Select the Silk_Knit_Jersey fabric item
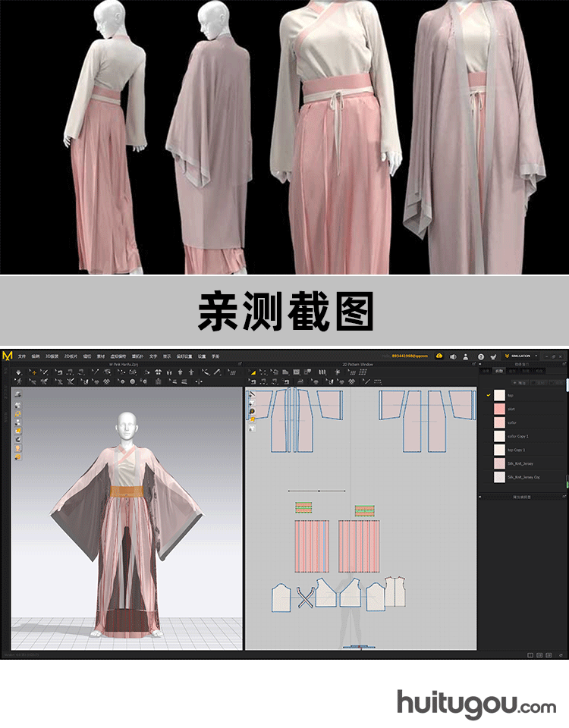569x728 pixels. 520,463
